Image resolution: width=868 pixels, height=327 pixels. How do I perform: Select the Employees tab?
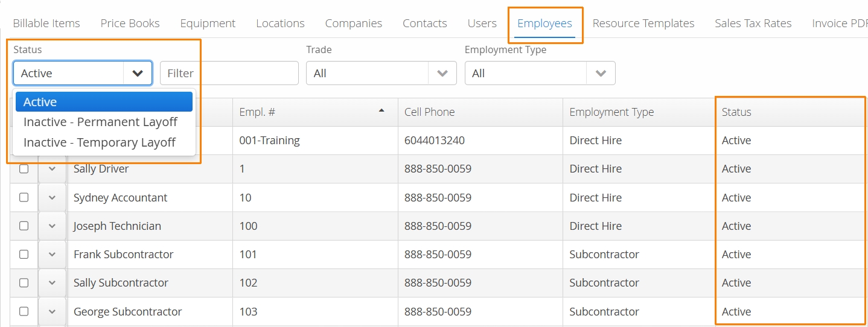pyautogui.click(x=544, y=24)
